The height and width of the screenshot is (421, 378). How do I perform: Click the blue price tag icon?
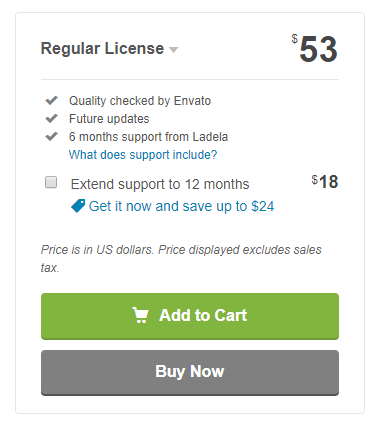point(78,206)
